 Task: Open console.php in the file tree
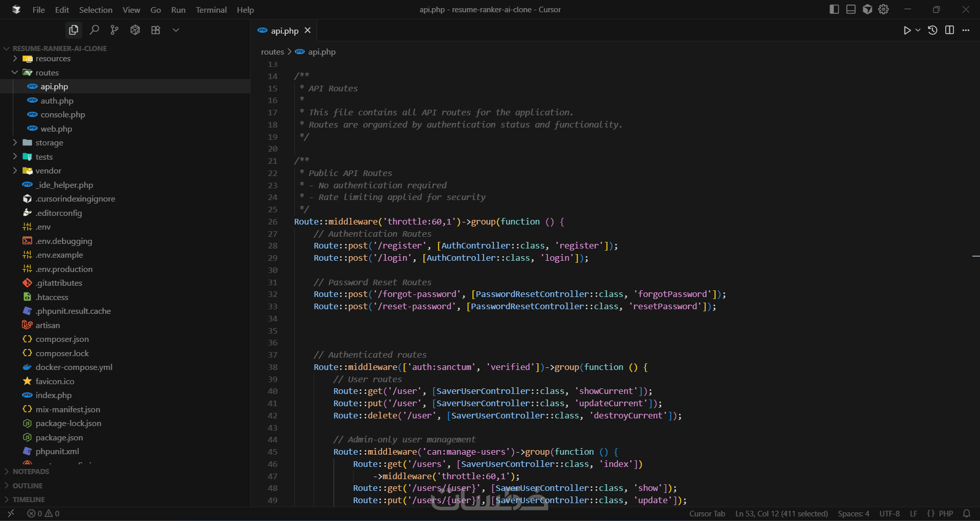[x=63, y=115]
